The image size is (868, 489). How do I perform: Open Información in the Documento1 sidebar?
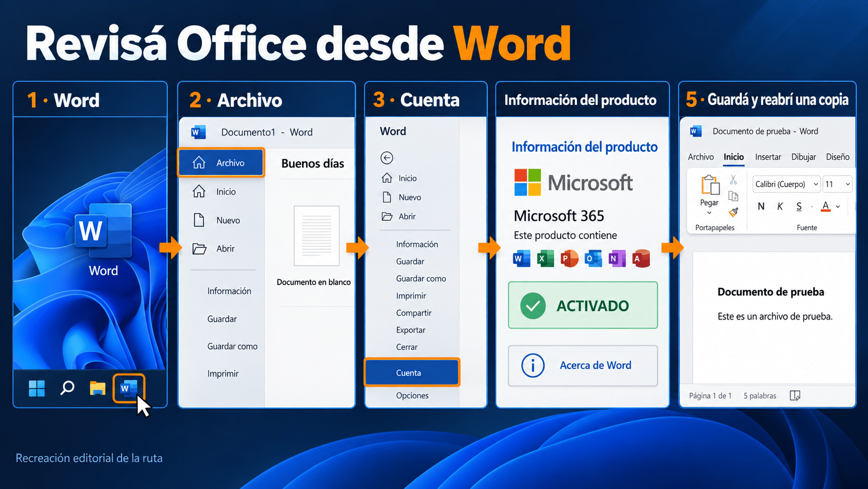[229, 291]
